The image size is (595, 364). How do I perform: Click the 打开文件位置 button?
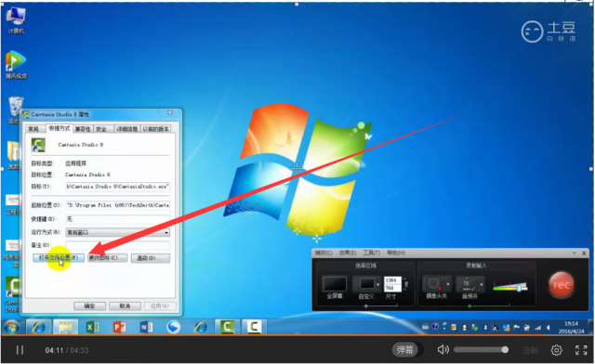(59, 258)
